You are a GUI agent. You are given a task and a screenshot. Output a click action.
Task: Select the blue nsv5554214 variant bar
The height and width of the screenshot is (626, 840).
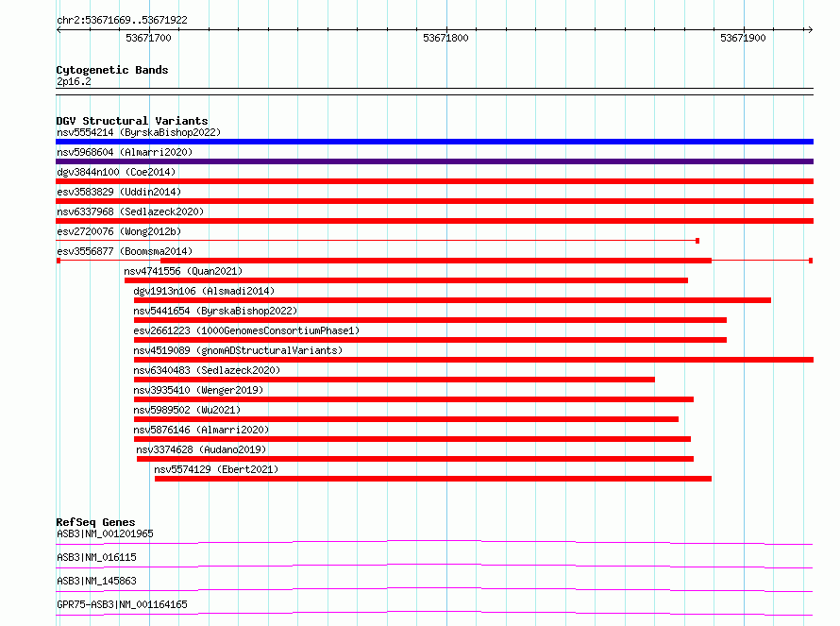(x=434, y=142)
